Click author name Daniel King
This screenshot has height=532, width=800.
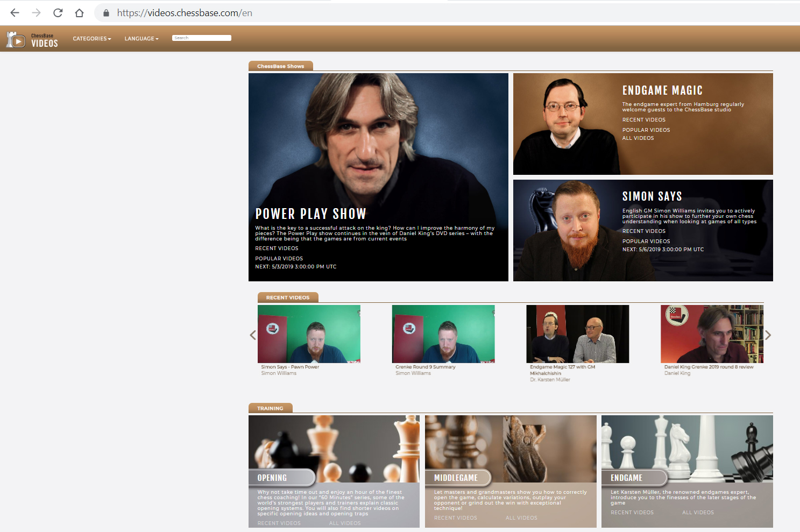[677, 373]
